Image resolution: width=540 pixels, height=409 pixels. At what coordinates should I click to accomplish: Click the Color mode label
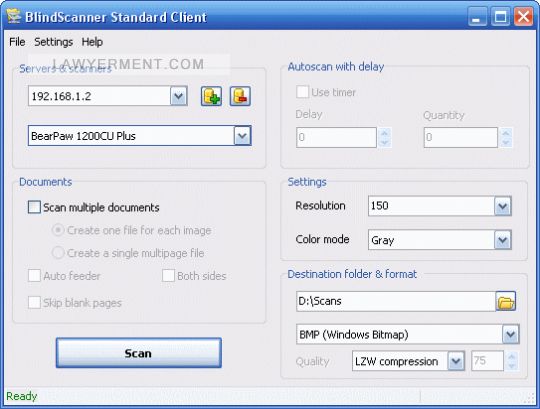pyautogui.click(x=322, y=239)
